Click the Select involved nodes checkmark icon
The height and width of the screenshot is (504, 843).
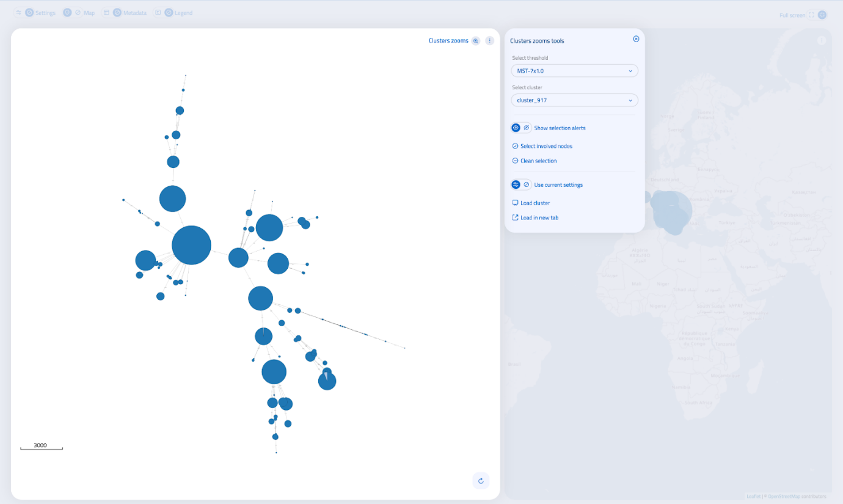pyautogui.click(x=515, y=146)
